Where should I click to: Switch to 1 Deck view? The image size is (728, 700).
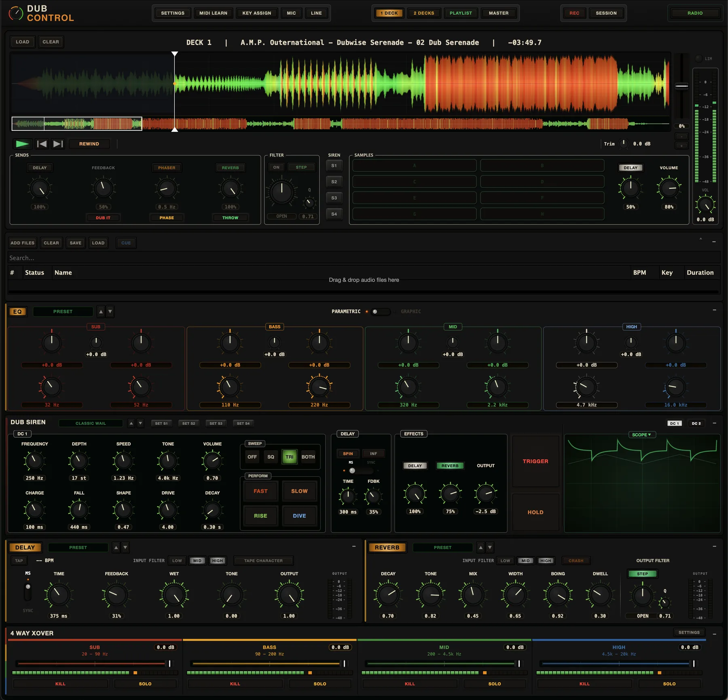point(389,13)
